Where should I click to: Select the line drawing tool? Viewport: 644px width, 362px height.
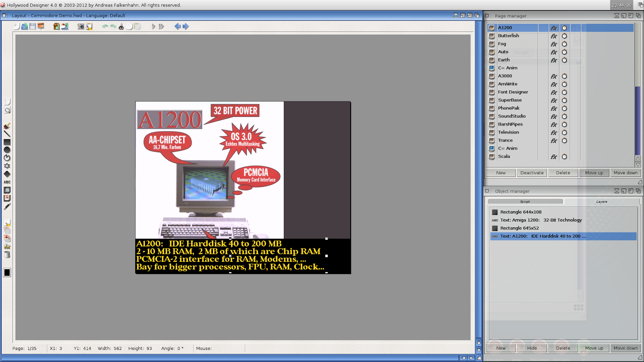click(x=7, y=134)
